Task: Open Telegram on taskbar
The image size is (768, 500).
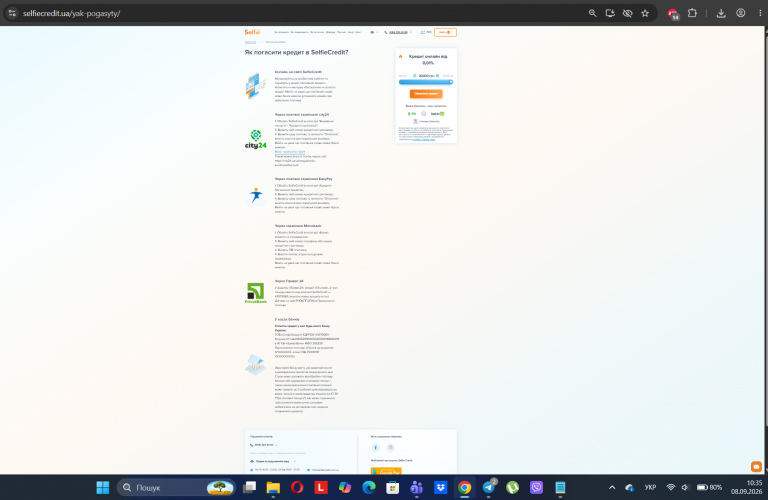Action: [488, 487]
